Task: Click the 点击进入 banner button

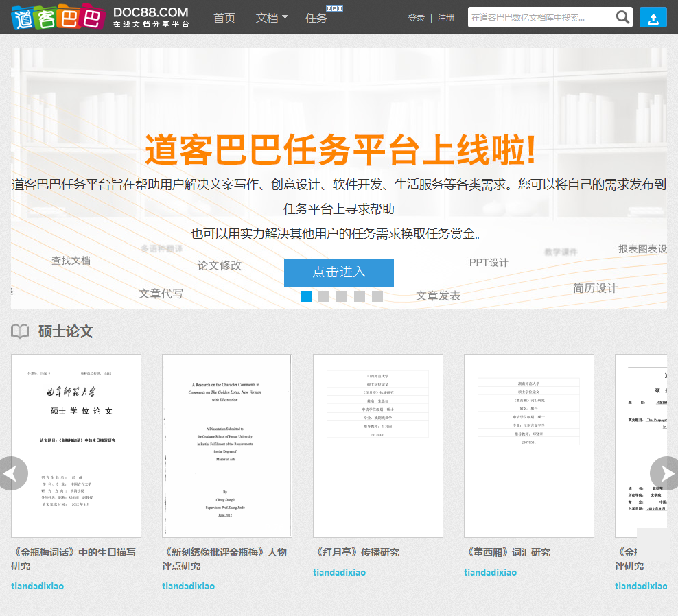Action: (338, 272)
